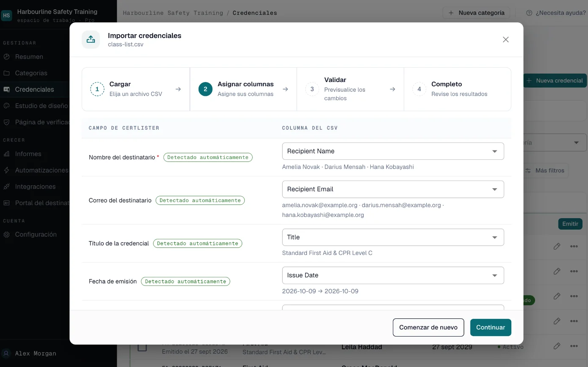This screenshot has width=588, height=367.
Task: Click the Más filtros button
Action: pyautogui.click(x=545, y=170)
